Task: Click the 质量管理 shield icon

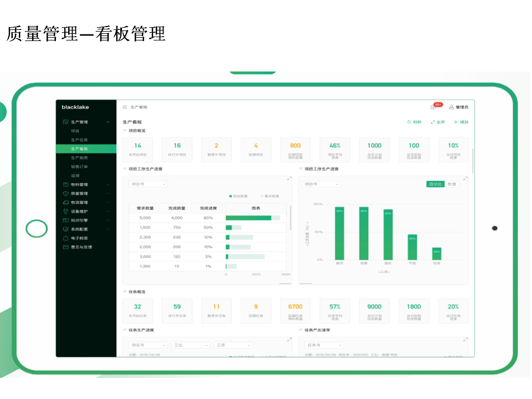Action: tap(65, 193)
